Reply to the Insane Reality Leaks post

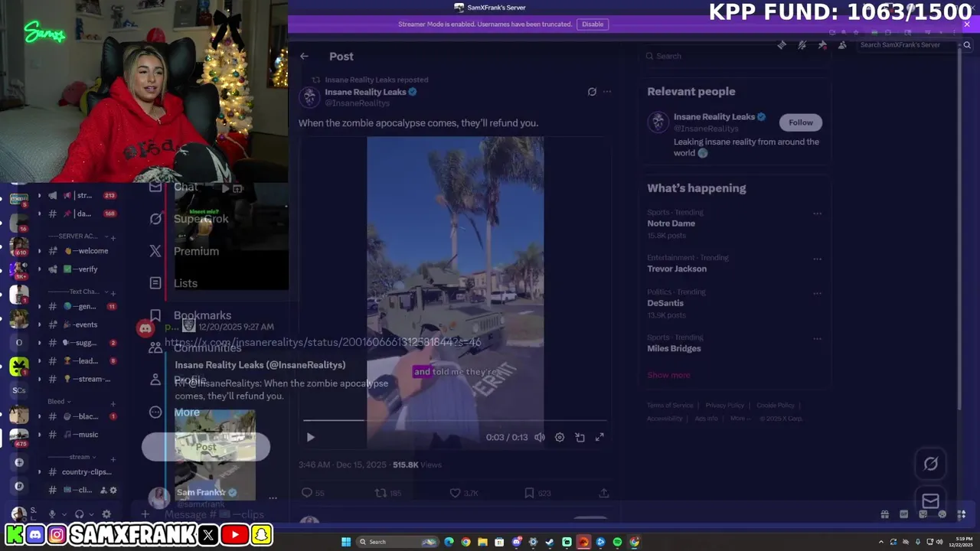tap(307, 493)
